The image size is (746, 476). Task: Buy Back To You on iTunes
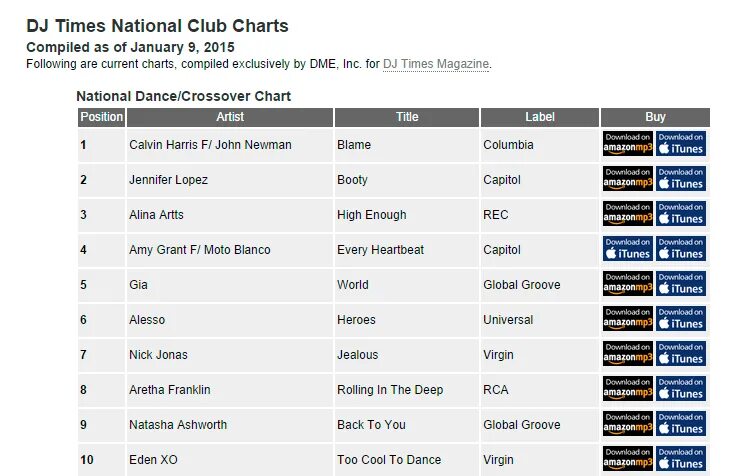point(681,424)
